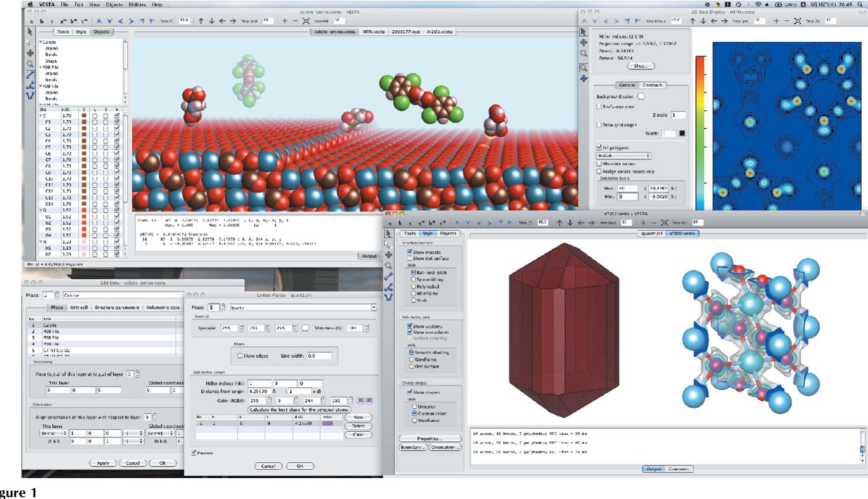Select Ball-and-stick style radio button
The image size is (868, 499).
tap(414, 272)
